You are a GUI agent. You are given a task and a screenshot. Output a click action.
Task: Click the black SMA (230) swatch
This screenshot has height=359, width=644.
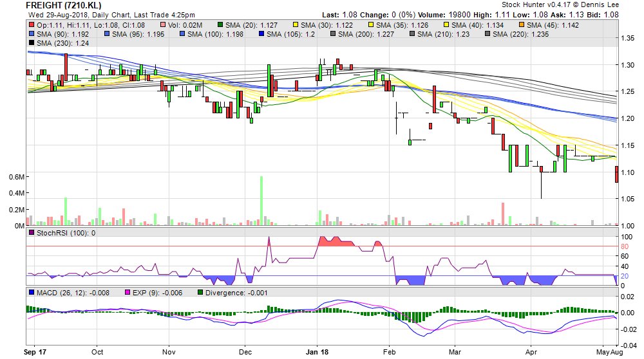coord(32,43)
